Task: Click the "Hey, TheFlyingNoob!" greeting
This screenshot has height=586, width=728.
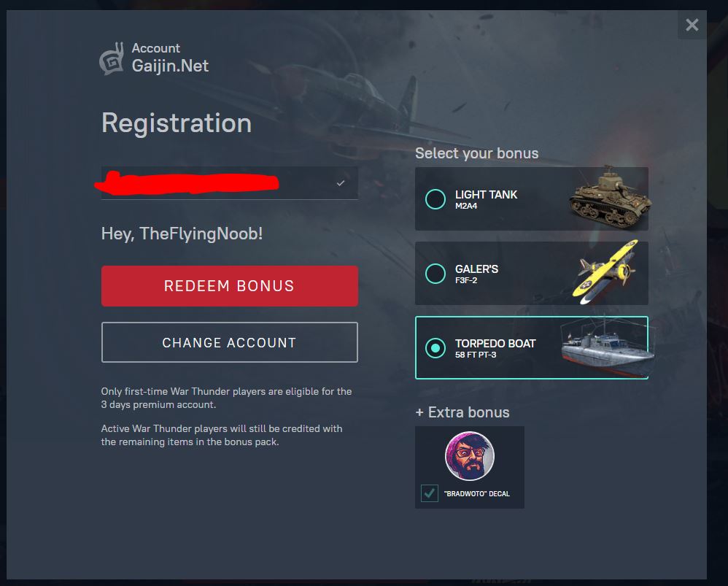Action: click(x=182, y=234)
